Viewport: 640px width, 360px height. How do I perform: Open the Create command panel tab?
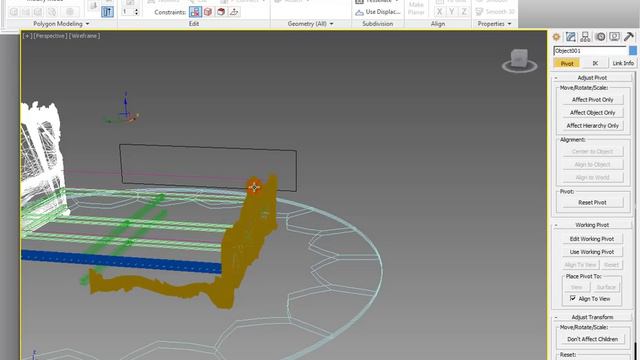[x=556, y=37]
